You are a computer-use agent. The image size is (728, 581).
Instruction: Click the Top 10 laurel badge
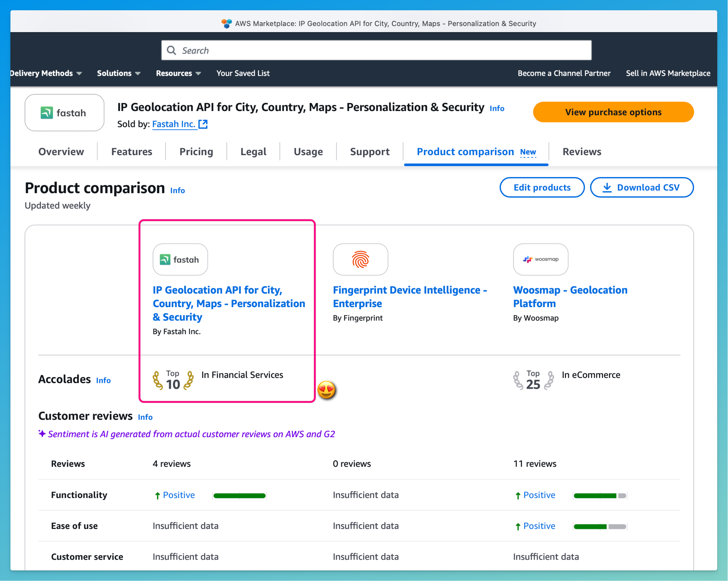click(173, 380)
